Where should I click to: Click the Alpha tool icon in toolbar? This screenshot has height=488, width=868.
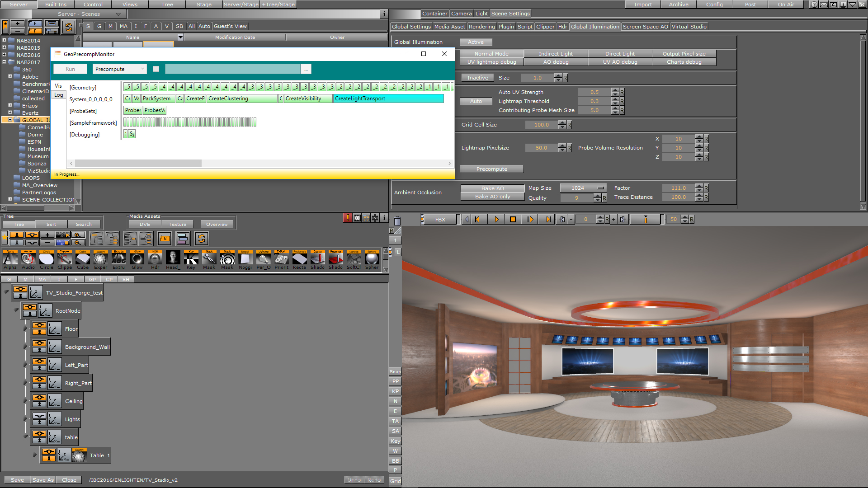10,258
